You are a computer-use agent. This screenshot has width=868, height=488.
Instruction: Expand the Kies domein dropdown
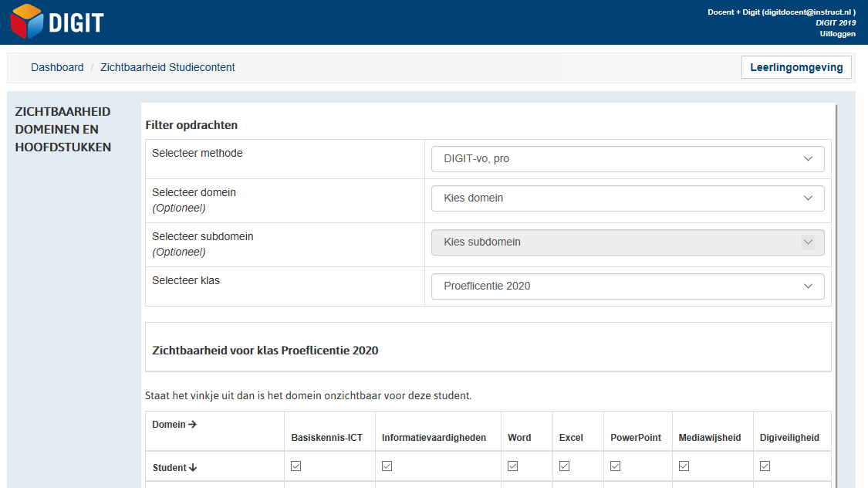[x=627, y=198]
